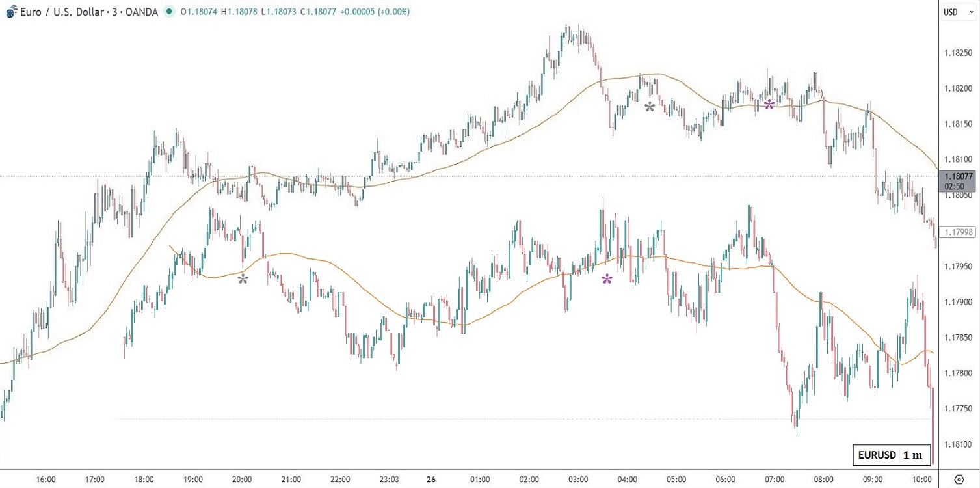Click the 1.17900 price axis label
Image resolution: width=980 pixels, height=488 pixels.
[x=957, y=302]
